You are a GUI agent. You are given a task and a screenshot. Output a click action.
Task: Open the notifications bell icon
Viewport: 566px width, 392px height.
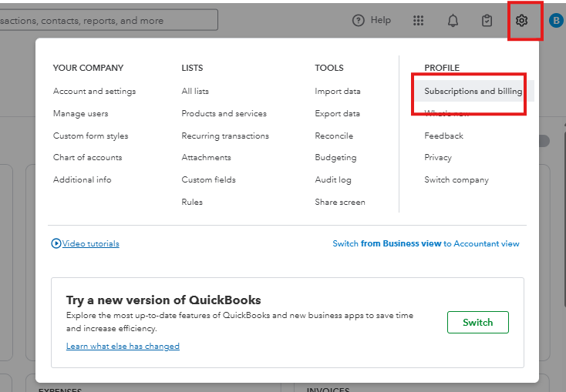click(453, 21)
